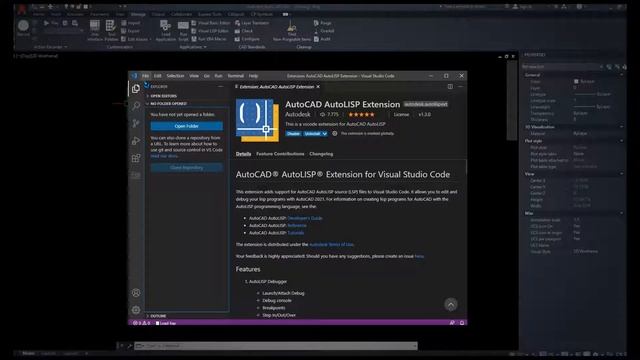Image resolution: width=640 pixels, height=360 pixels.
Task: Open the Edit menu in VS Code
Action: (x=158, y=76)
